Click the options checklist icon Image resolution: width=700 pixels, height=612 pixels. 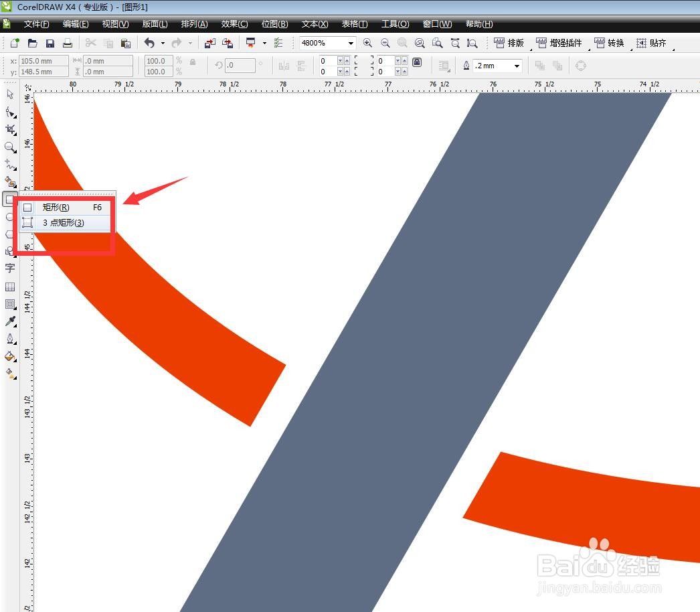pyautogui.click(x=278, y=43)
